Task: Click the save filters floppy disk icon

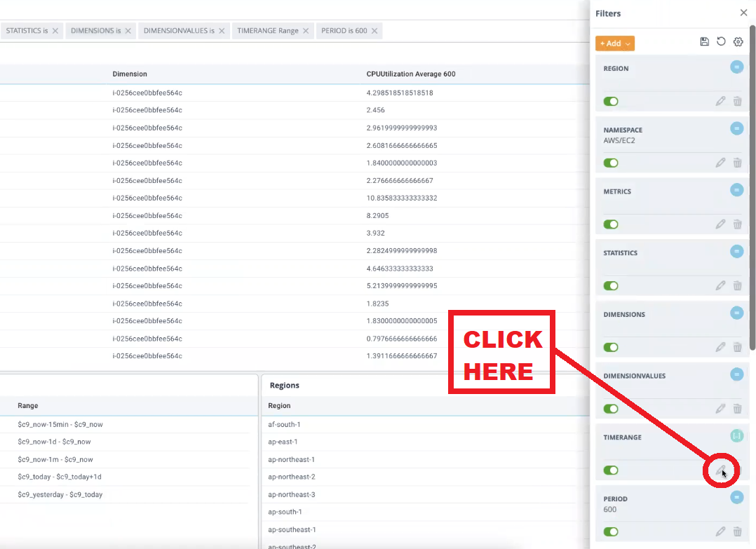Action: pyautogui.click(x=704, y=41)
